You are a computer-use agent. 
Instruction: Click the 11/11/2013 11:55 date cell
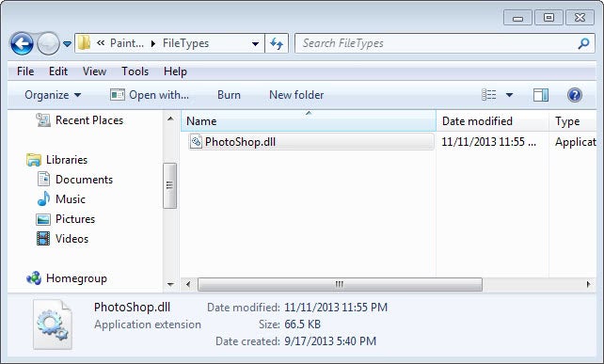pos(488,142)
